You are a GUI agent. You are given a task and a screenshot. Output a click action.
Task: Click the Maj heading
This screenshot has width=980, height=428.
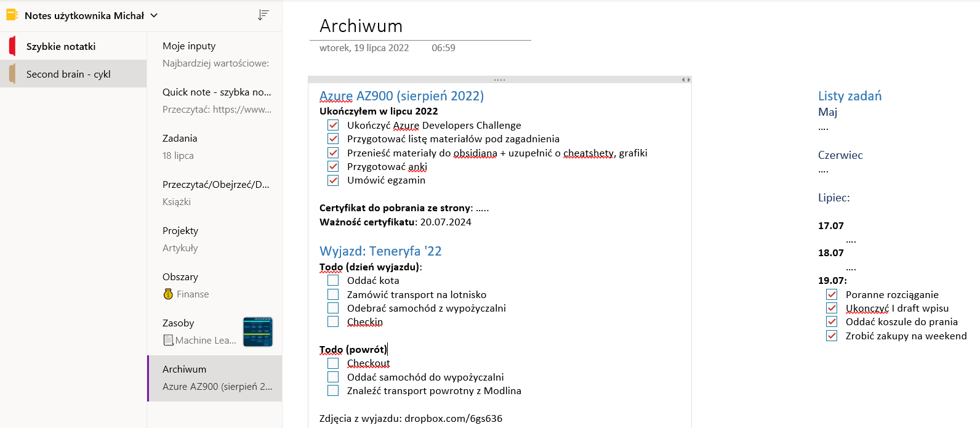(828, 112)
